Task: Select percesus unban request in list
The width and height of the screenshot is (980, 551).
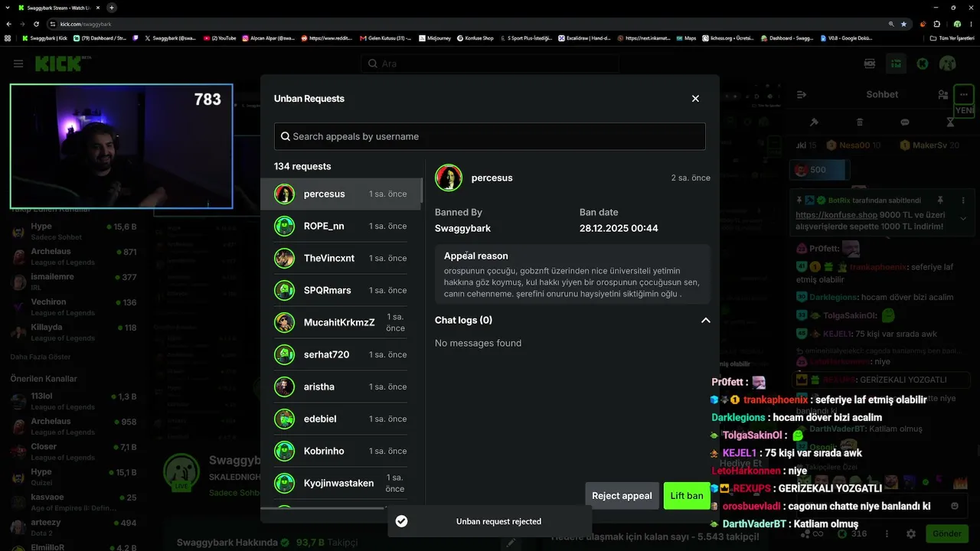Action: [341, 194]
